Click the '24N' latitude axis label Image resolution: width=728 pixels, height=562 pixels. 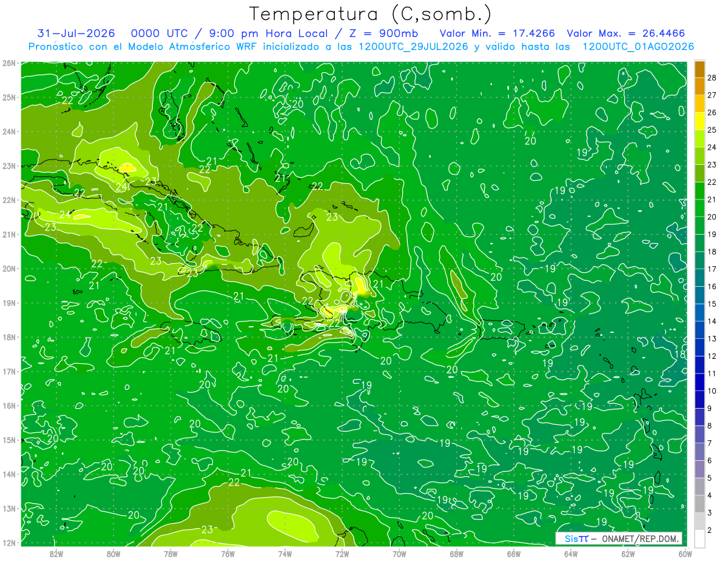click(9, 132)
